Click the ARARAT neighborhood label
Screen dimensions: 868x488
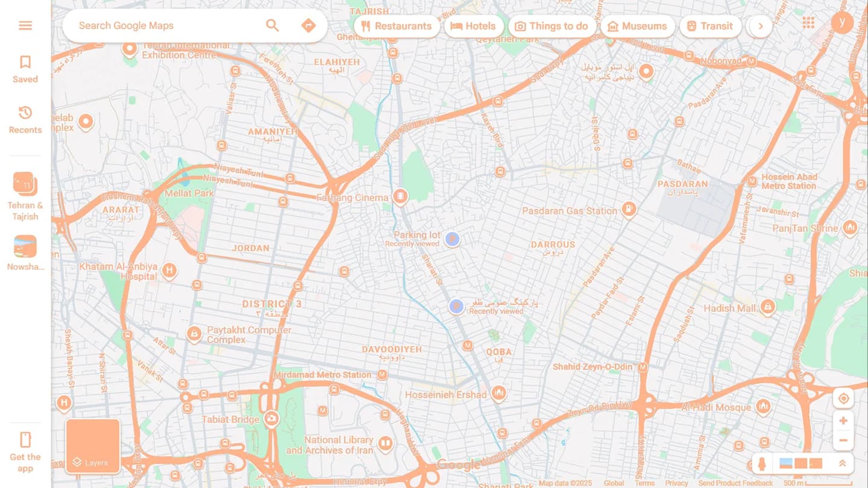[x=121, y=210]
